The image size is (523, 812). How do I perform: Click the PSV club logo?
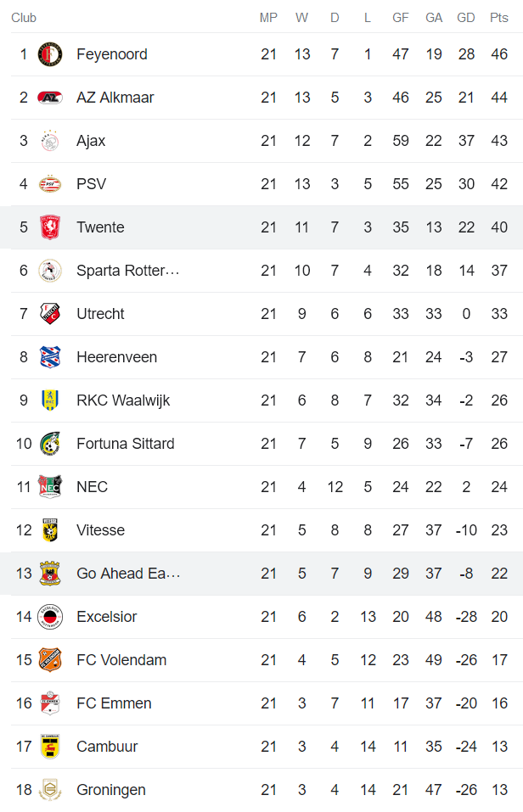point(50,184)
